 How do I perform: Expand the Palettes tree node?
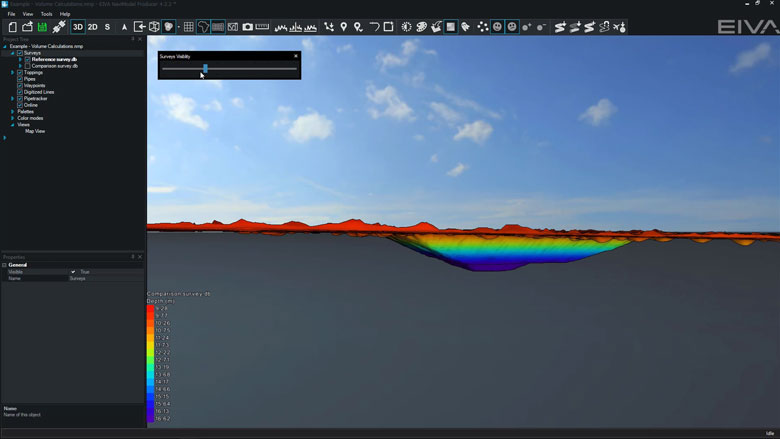(x=12, y=111)
